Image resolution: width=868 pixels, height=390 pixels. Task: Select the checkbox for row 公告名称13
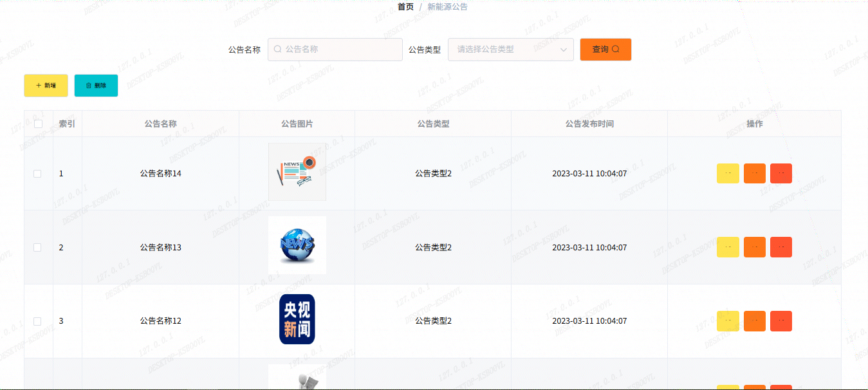tap(37, 247)
